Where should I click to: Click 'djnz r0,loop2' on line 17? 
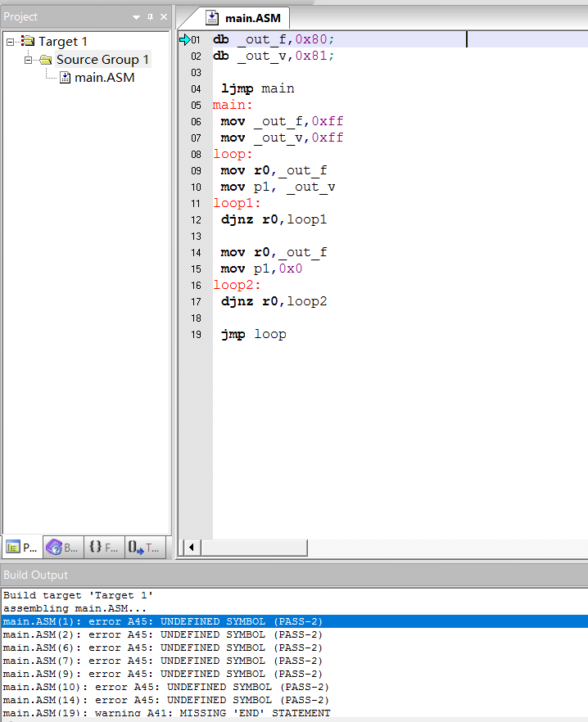(x=274, y=301)
